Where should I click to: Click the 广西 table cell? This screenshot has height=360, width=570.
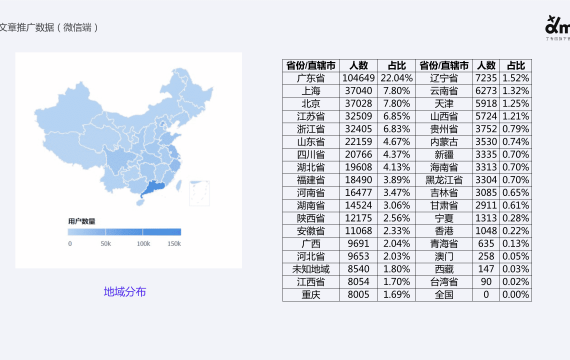311,244
